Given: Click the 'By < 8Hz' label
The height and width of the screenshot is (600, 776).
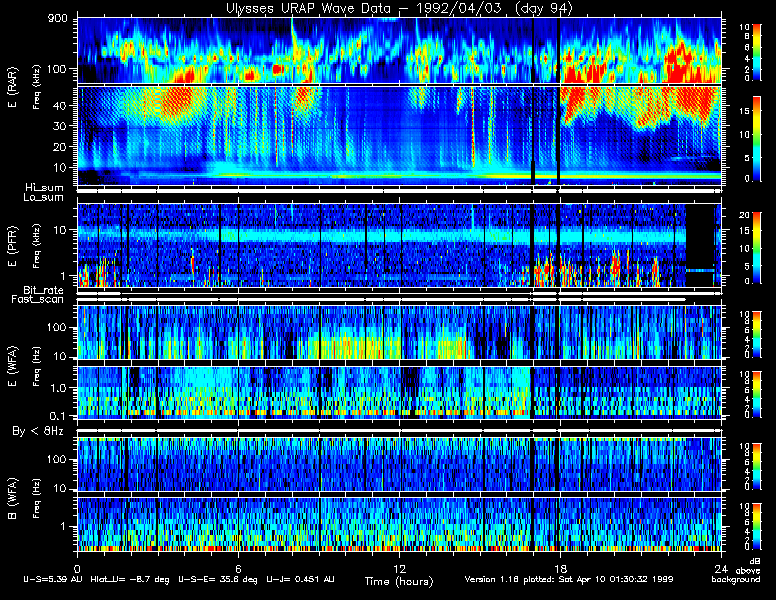Looking at the screenshot, I should tap(38, 431).
